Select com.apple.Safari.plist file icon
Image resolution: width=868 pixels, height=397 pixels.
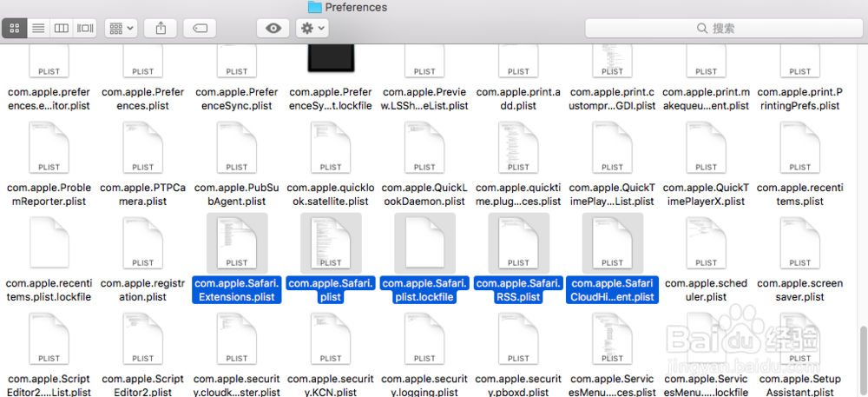point(331,242)
